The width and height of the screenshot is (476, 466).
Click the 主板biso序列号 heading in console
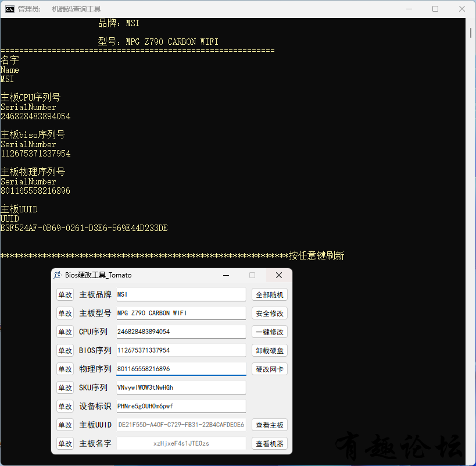pyautogui.click(x=33, y=134)
